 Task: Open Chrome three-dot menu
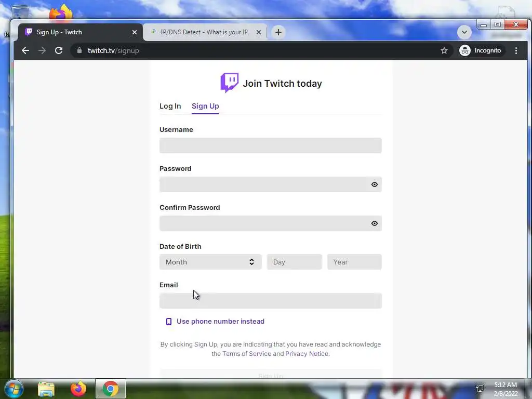(x=516, y=50)
